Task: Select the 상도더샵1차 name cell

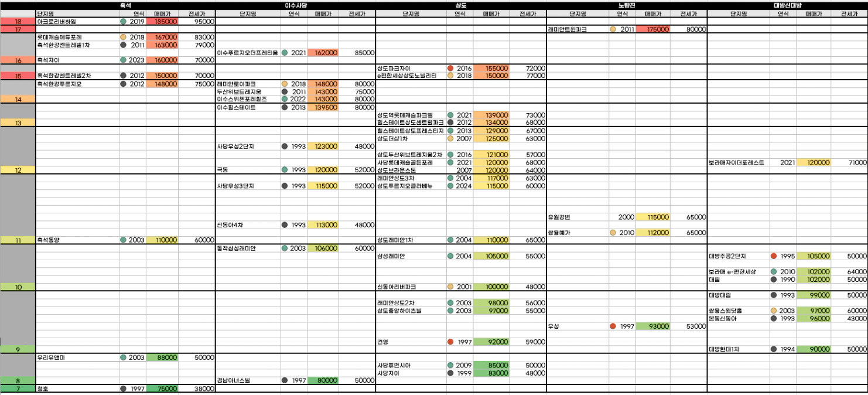Action: 411,138
